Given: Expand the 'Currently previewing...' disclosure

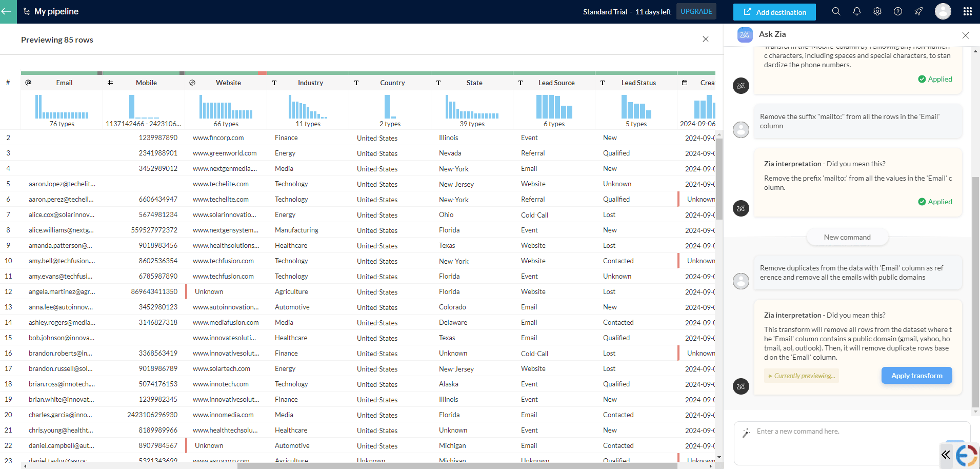Looking at the screenshot, I should 802,376.
